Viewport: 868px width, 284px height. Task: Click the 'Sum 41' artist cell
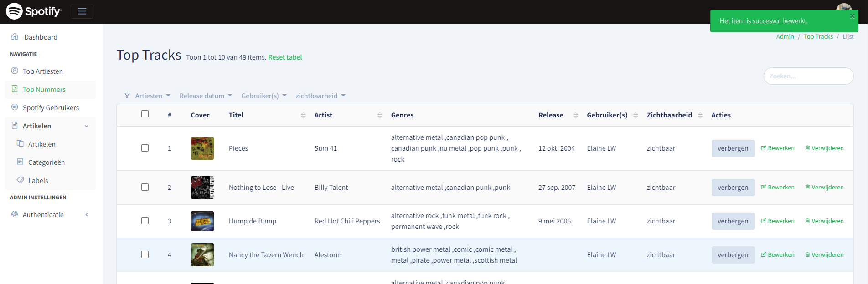[325, 148]
